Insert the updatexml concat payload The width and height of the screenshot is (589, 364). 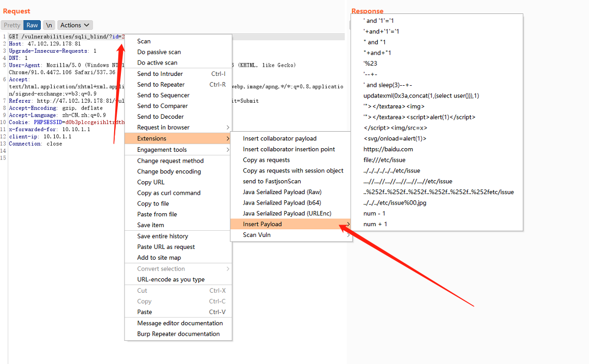(x=437, y=96)
